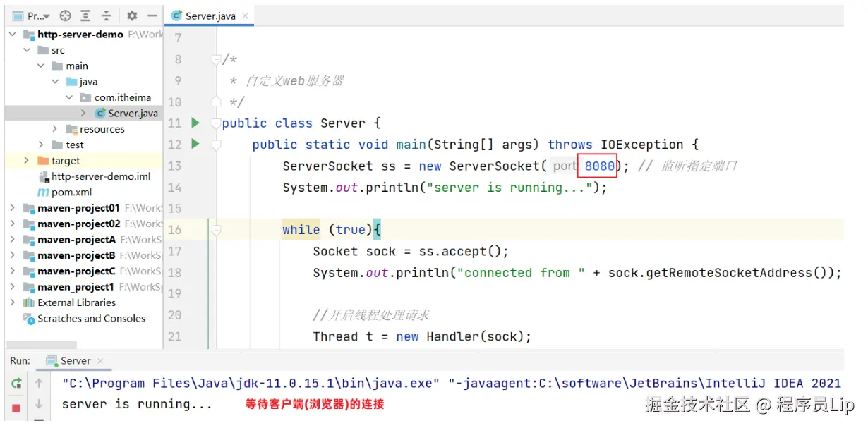The image size is (868, 428).
Task: Select the maven-project02 module
Action: [78, 224]
